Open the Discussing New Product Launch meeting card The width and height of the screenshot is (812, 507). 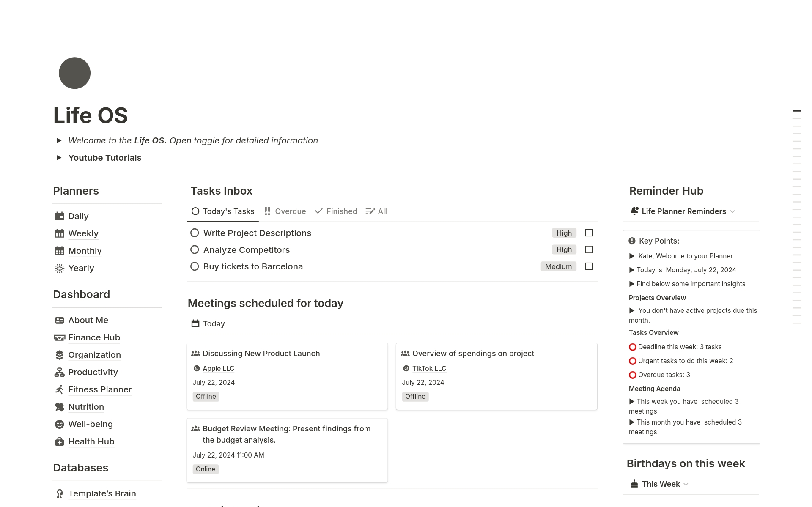[x=261, y=354]
